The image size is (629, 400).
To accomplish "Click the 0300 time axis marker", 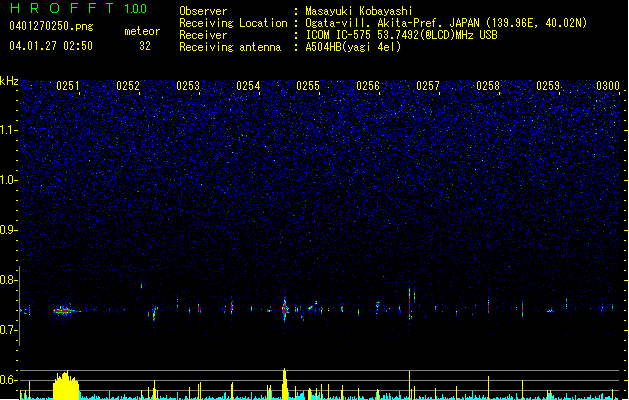I will click(x=608, y=86).
